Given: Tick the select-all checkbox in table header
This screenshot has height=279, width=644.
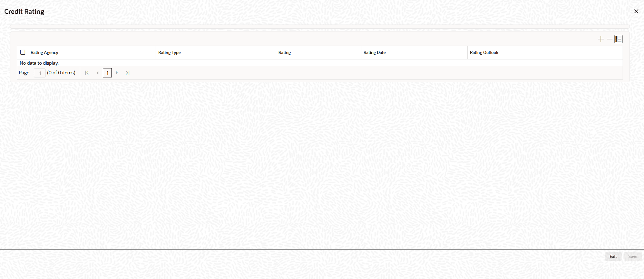Looking at the screenshot, I should tap(23, 52).
